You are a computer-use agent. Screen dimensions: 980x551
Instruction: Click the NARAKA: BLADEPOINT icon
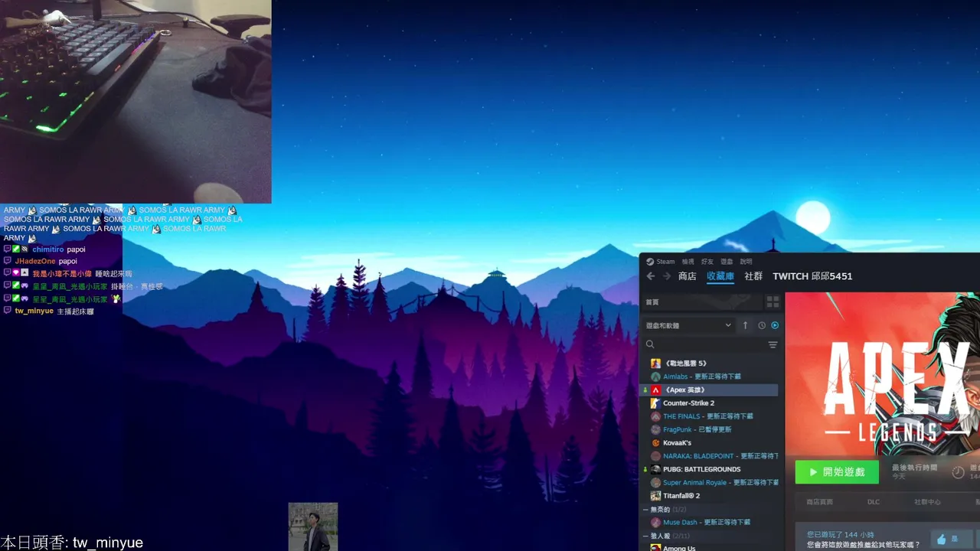click(655, 456)
